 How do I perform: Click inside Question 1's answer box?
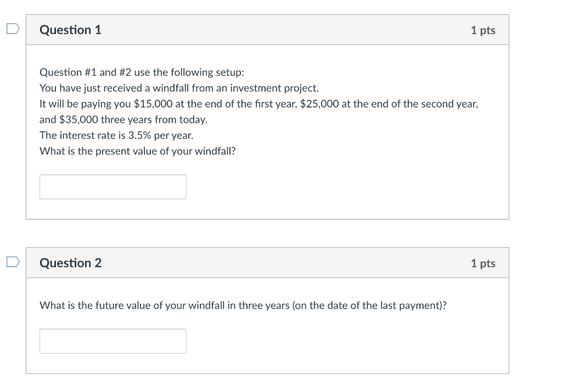[x=113, y=186]
